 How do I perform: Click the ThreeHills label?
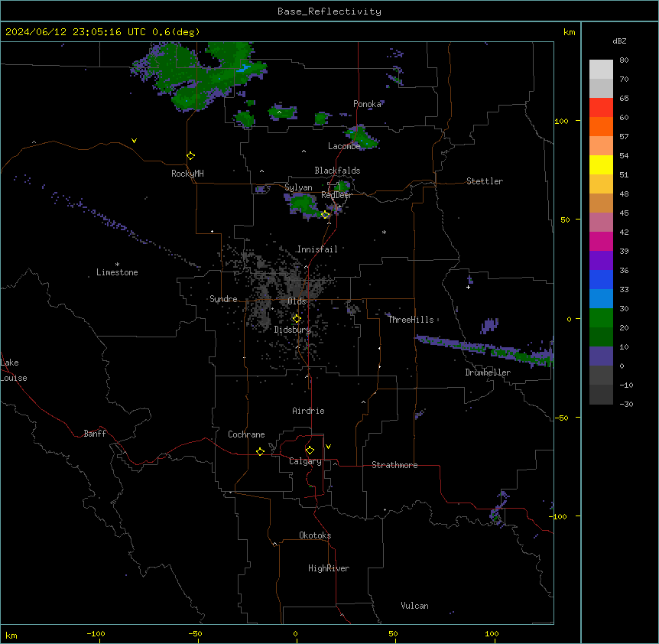pos(411,320)
